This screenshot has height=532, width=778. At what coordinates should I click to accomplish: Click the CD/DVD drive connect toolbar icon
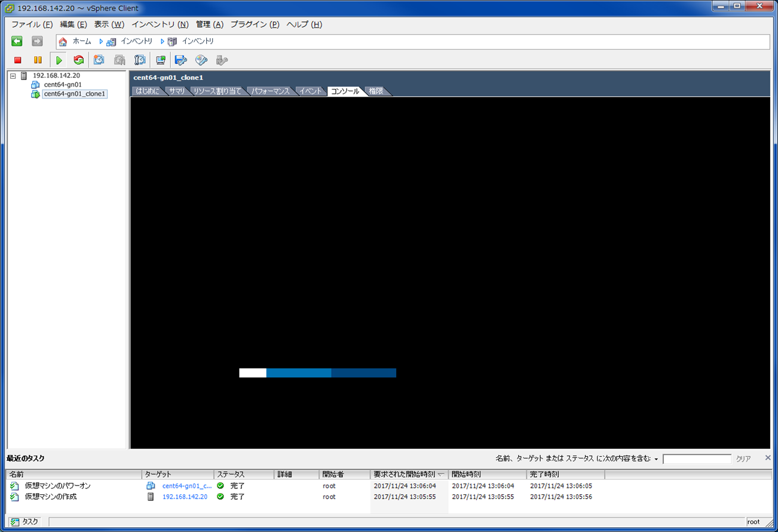click(x=201, y=60)
